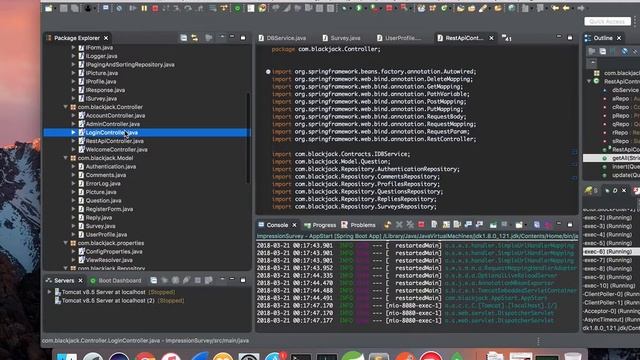Show hidden editor tabs list (41)
This screenshot has width=640, height=360.
click(507, 38)
